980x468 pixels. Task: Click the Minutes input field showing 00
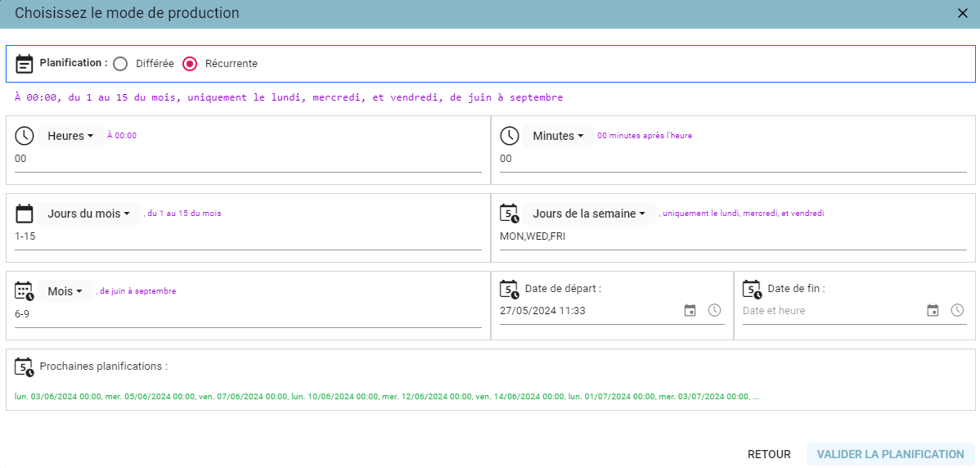click(733, 160)
